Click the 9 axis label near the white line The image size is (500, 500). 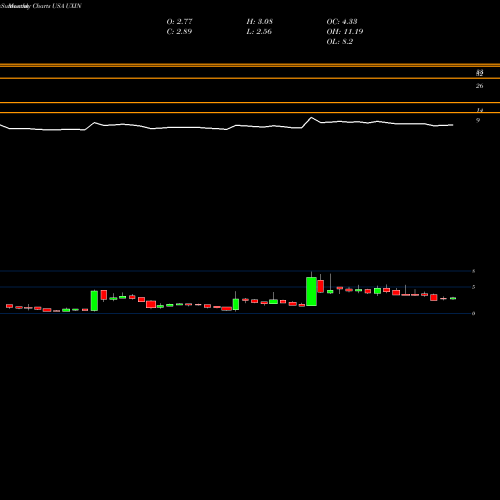[478, 120]
